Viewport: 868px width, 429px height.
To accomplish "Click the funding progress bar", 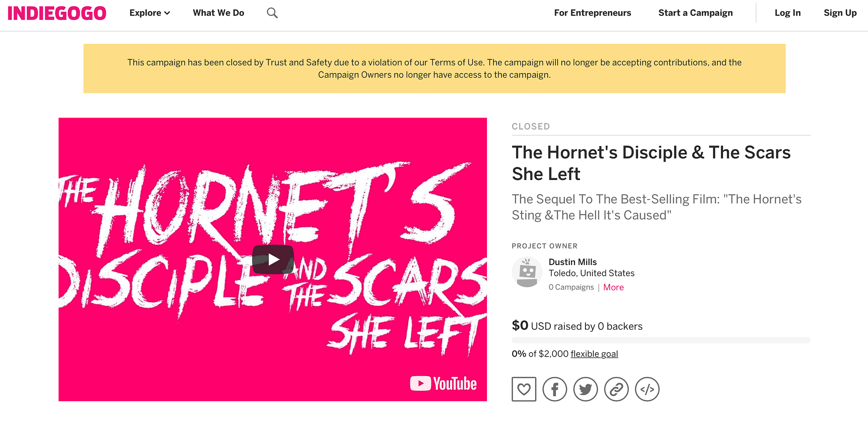I will 661,340.
